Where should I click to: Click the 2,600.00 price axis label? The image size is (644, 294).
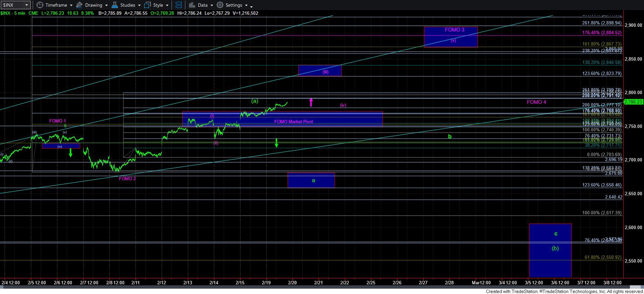[633, 227]
